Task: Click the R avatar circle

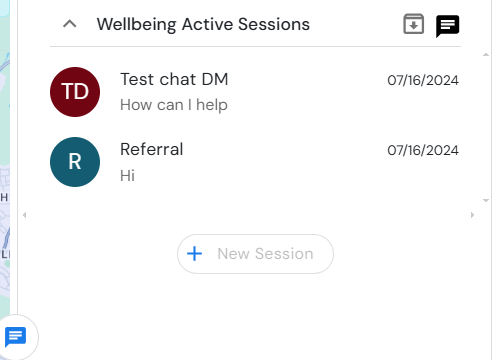Action: 75,162
